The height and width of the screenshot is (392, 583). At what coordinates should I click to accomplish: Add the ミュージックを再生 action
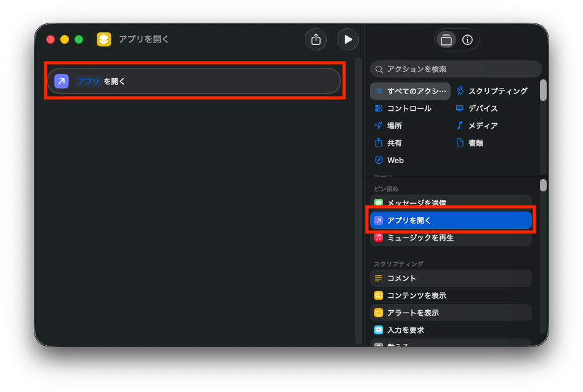tap(451, 238)
